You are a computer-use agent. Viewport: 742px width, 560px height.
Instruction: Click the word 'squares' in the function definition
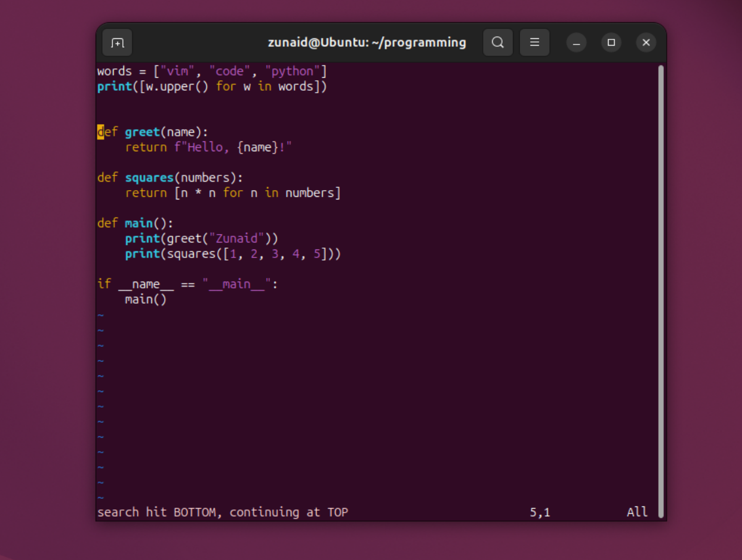coord(149,178)
